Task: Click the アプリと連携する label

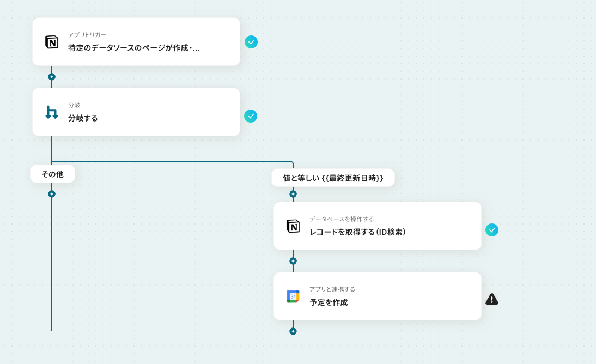Action: pyautogui.click(x=332, y=289)
